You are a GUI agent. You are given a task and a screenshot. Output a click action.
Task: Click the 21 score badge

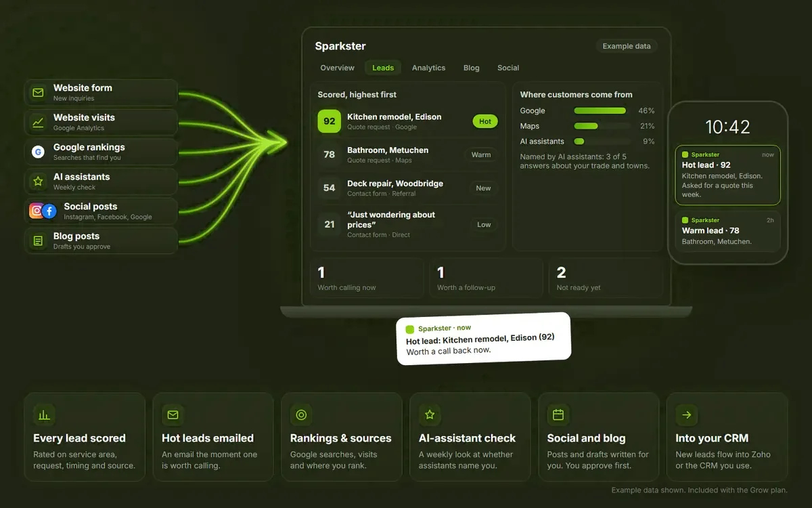tap(330, 224)
